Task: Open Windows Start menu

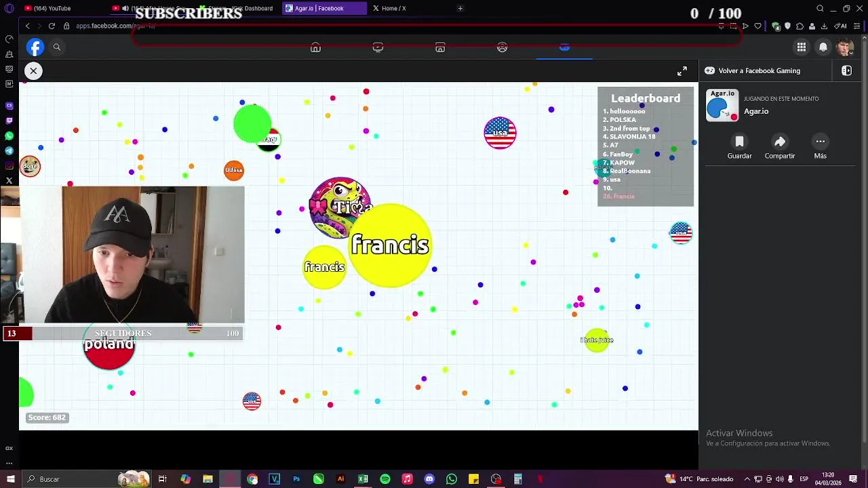Action: click(x=10, y=479)
